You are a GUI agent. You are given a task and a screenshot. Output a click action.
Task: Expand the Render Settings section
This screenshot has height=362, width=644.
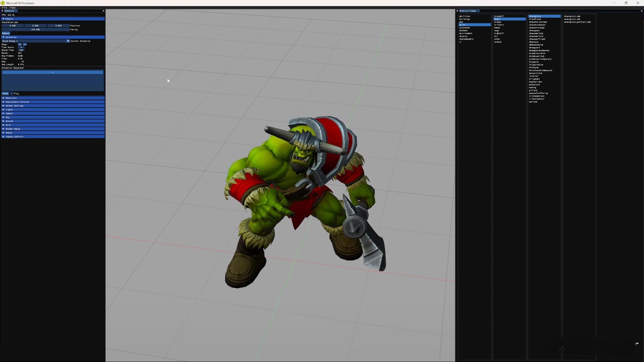tap(53, 106)
